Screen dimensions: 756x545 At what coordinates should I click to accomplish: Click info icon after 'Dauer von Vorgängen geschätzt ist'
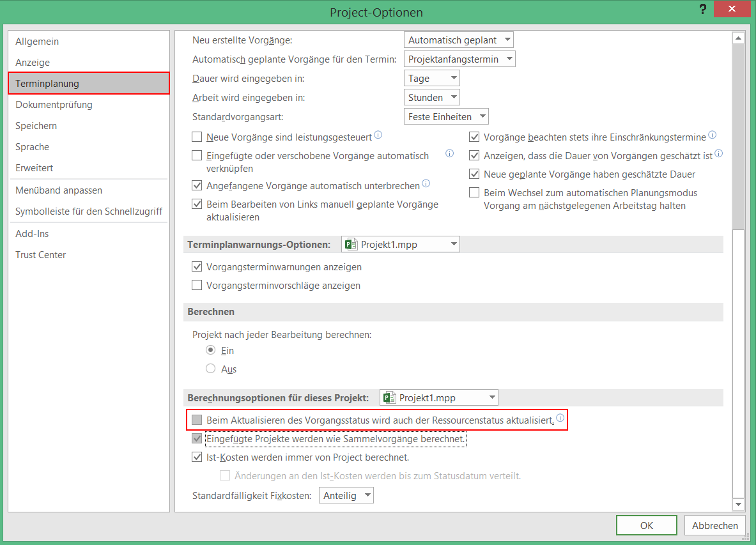click(x=719, y=154)
